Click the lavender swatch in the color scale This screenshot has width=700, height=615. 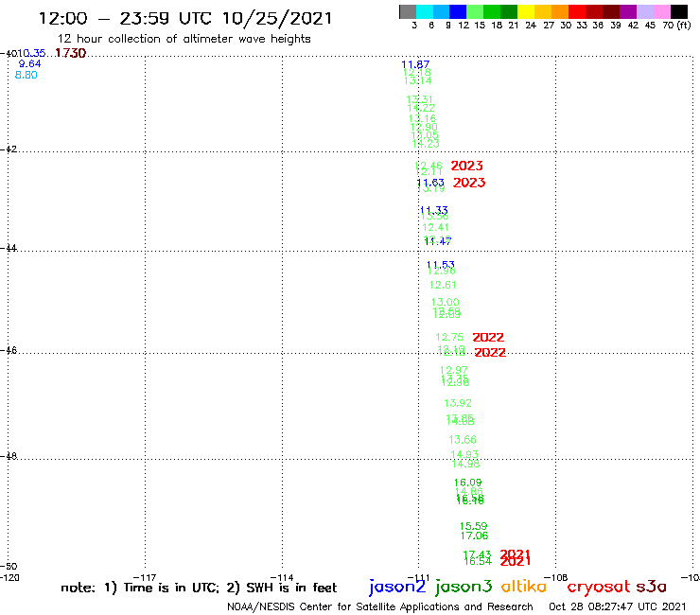pyautogui.click(x=645, y=11)
